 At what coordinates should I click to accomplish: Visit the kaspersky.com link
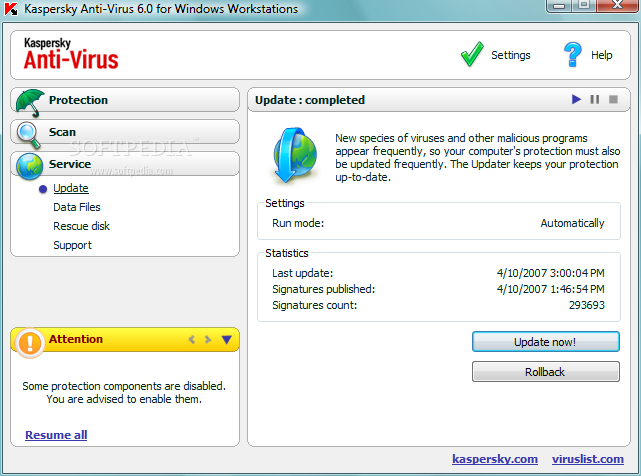click(495, 459)
